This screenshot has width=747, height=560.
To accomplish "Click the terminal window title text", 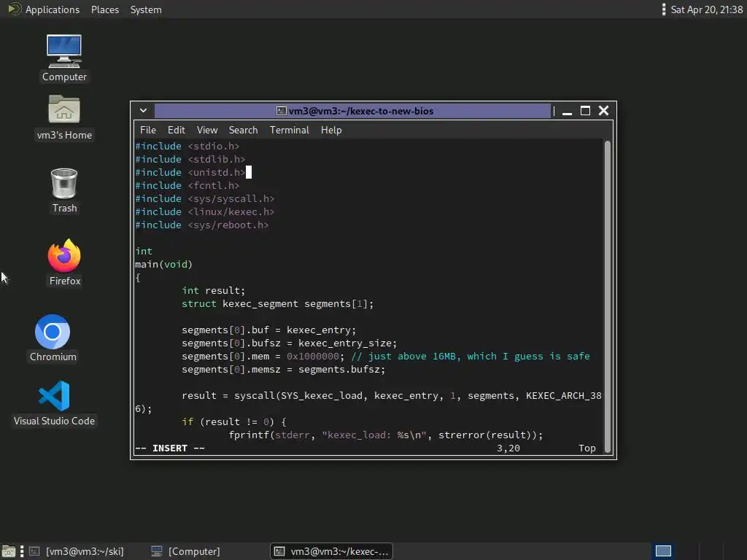I will [360, 111].
